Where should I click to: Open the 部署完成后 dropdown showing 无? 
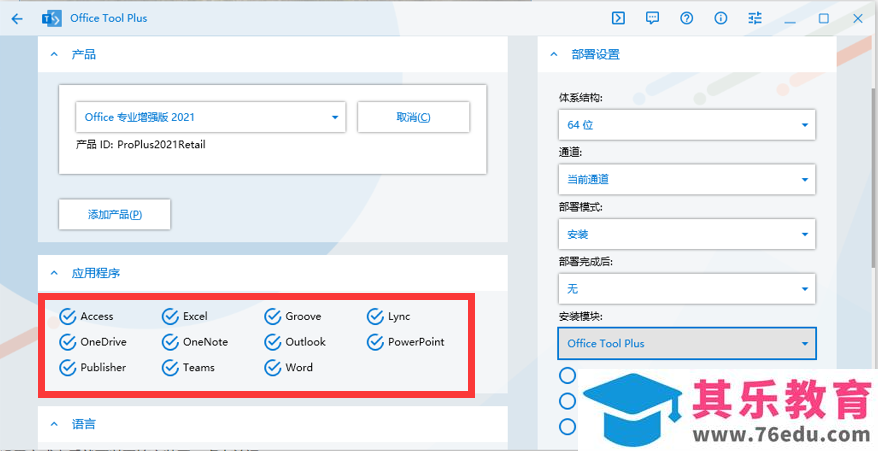687,289
